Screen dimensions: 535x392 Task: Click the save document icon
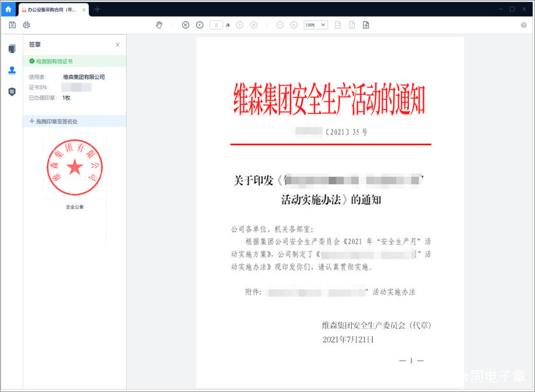[12, 25]
